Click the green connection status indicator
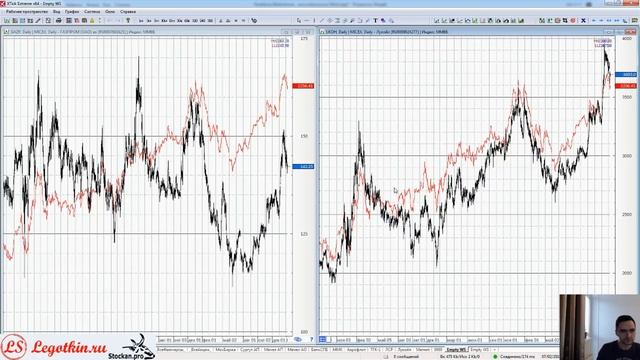This screenshot has height=360, width=640. [x=495, y=356]
